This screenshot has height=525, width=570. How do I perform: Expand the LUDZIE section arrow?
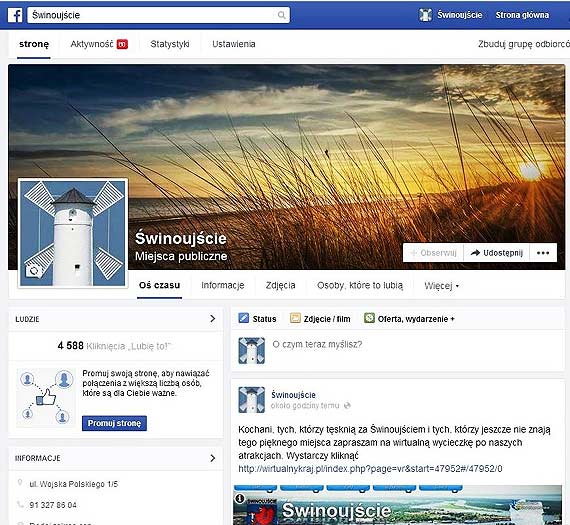[213, 319]
